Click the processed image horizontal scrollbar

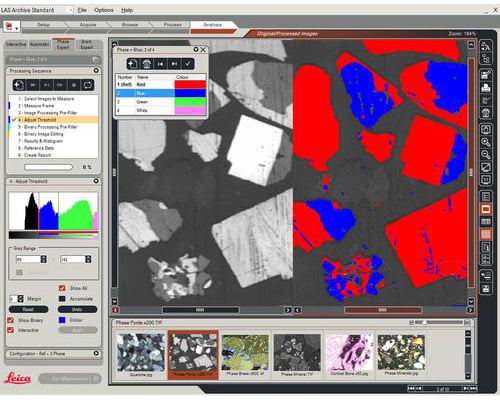(x=383, y=310)
